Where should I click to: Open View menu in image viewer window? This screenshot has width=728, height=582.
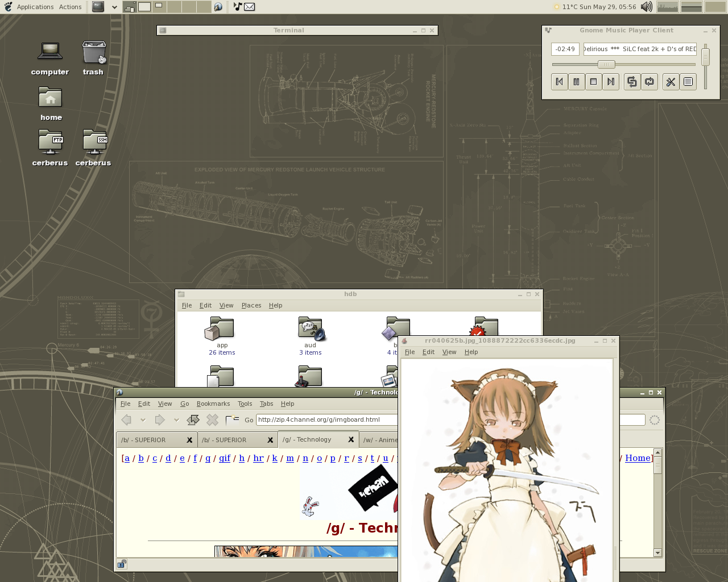(449, 352)
